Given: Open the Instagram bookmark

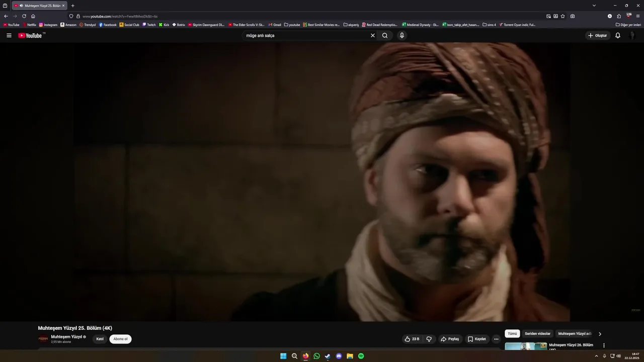Looking at the screenshot, I should click(48, 25).
